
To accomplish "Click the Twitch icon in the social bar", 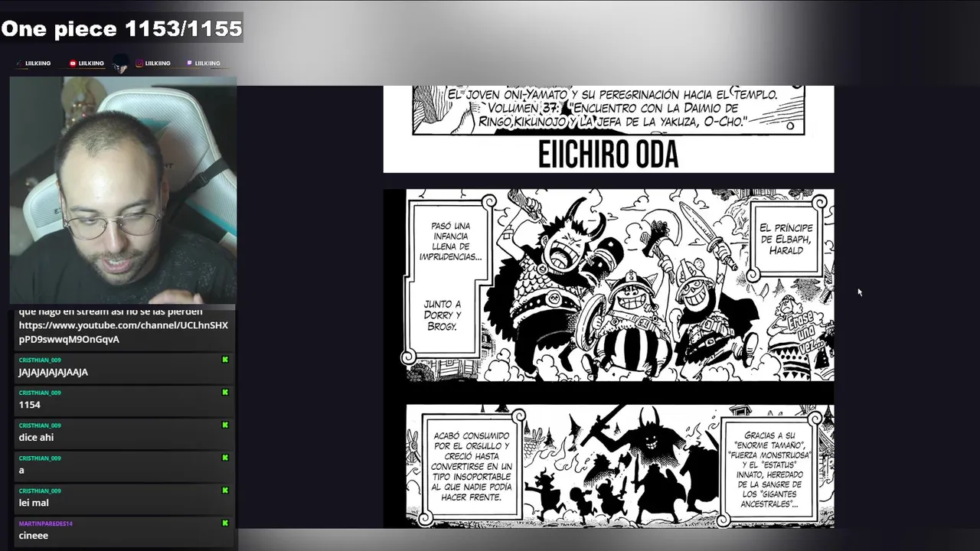I will click(x=189, y=63).
